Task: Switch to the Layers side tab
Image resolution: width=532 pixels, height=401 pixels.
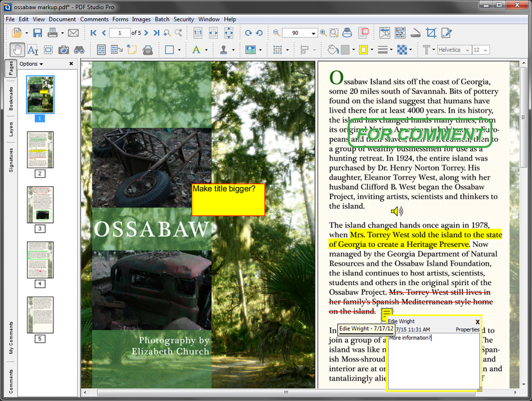Action: [x=11, y=130]
